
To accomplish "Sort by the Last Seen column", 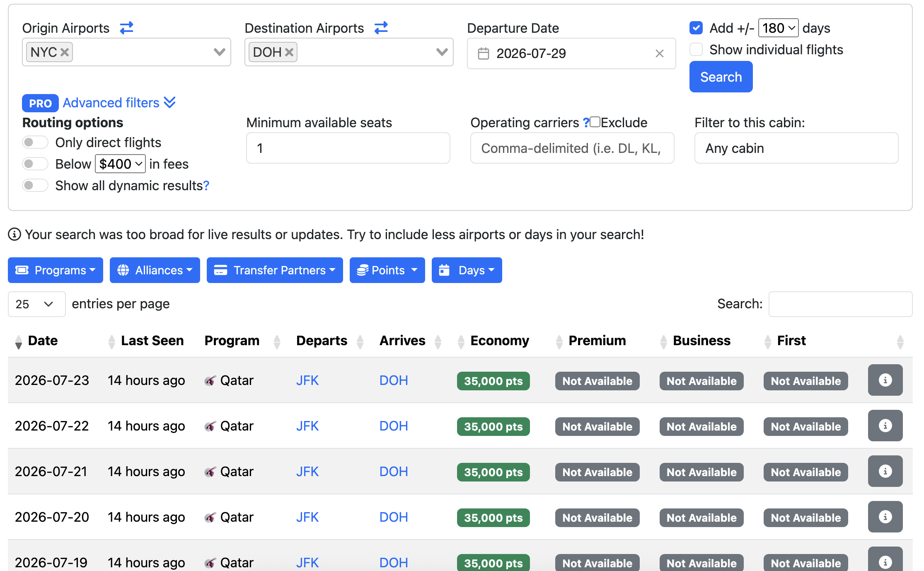I will coord(111,342).
